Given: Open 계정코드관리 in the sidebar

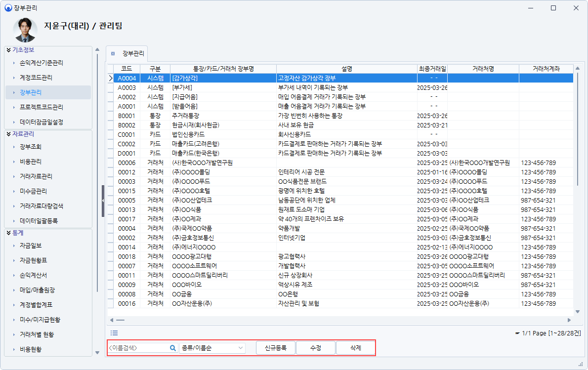Looking at the screenshot, I should [x=36, y=78].
